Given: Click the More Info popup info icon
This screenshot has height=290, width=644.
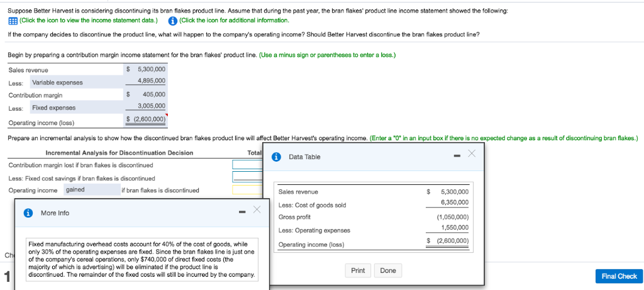Looking at the screenshot, I should pyautogui.click(x=28, y=213).
